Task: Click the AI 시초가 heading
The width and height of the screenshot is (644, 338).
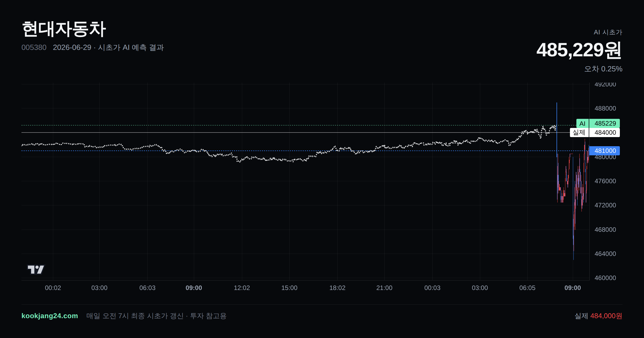Action: point(608,32)
